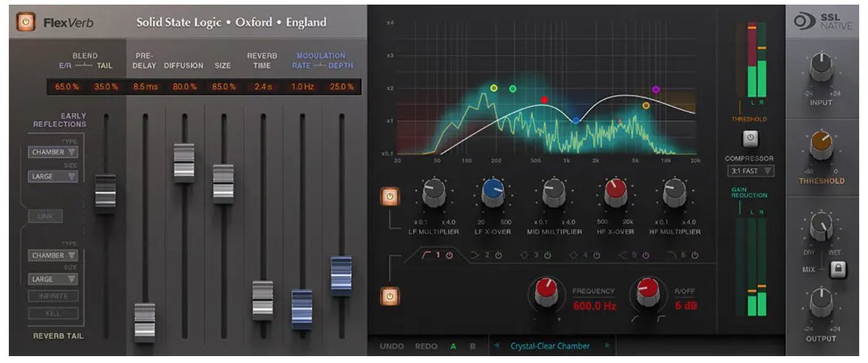Enable the power icon of band 3

(547, 255)
